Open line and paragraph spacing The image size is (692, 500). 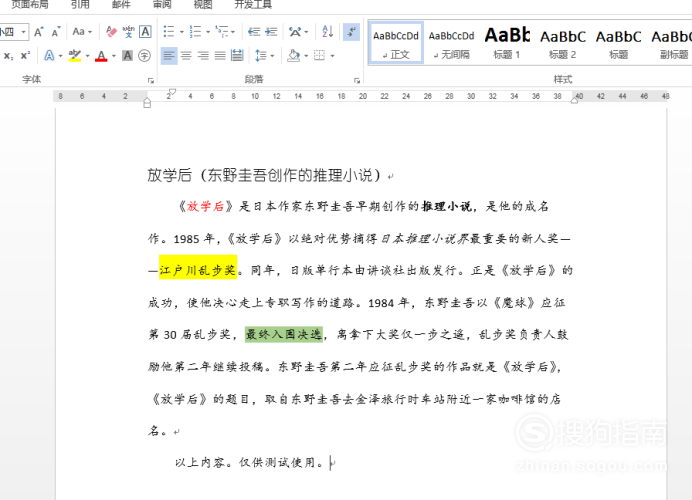[x=261, y=56]
